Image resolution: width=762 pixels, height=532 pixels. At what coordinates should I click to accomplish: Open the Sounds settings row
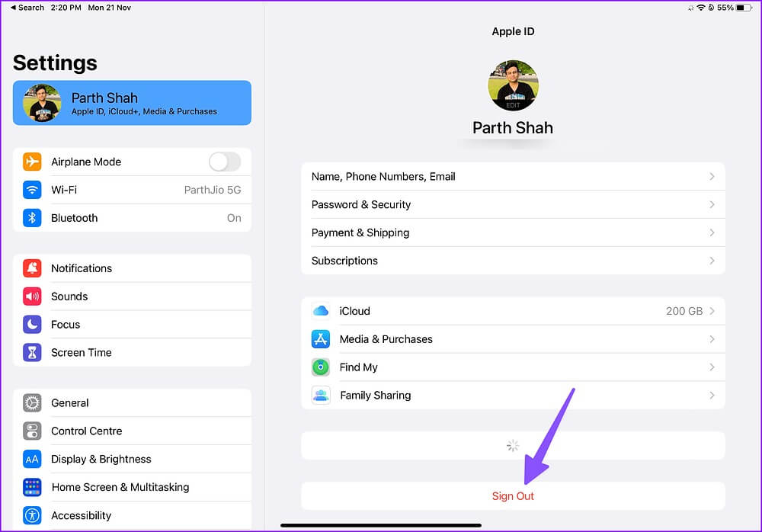coord(132,296)
